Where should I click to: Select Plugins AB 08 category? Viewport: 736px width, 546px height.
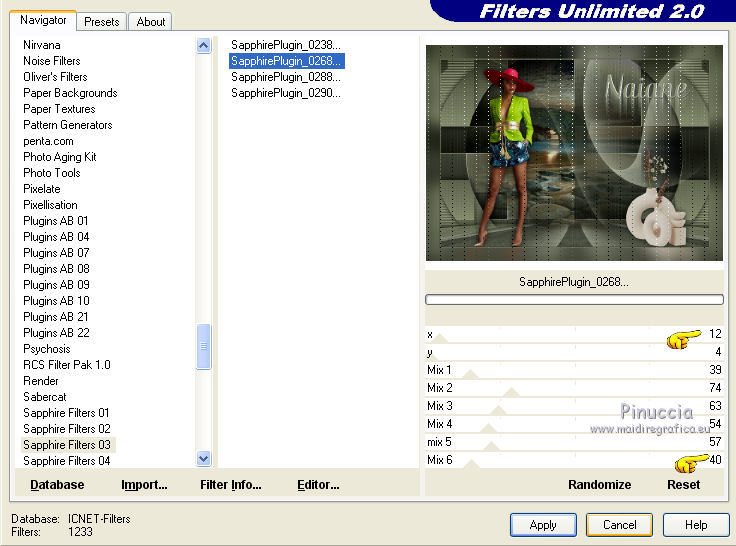tap(56, 269)
